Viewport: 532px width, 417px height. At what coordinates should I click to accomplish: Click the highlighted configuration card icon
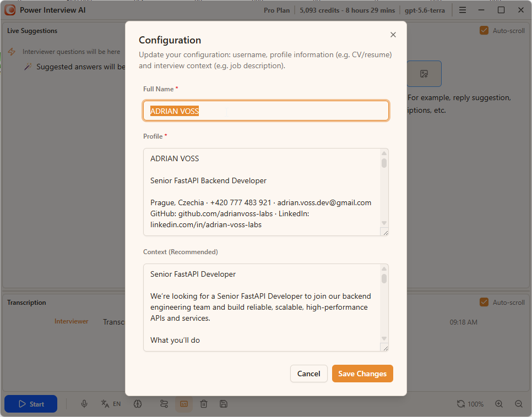184,404
